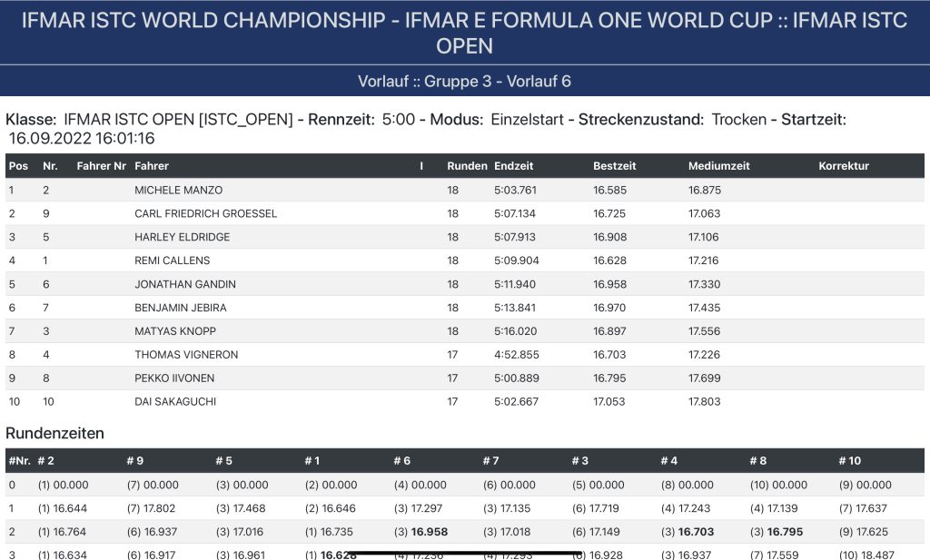930x560 pixels.
Task: Click the '# 6' lap column header
Action: (402, 460)
